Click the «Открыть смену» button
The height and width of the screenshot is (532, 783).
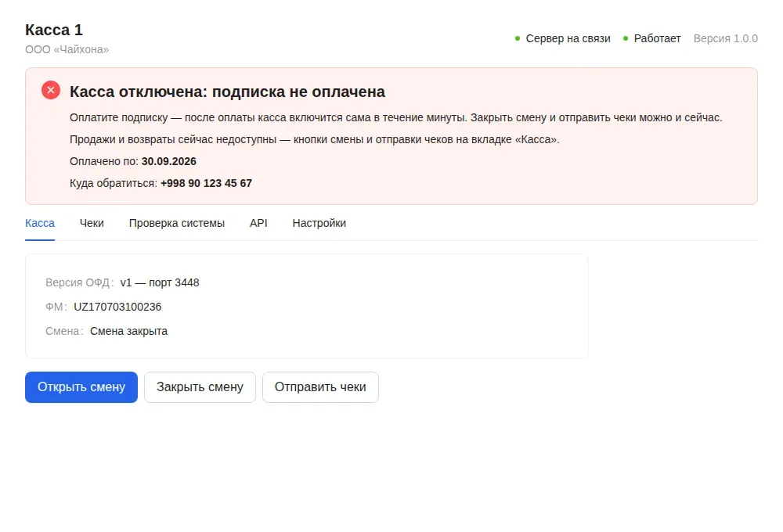tap(81, 387)
